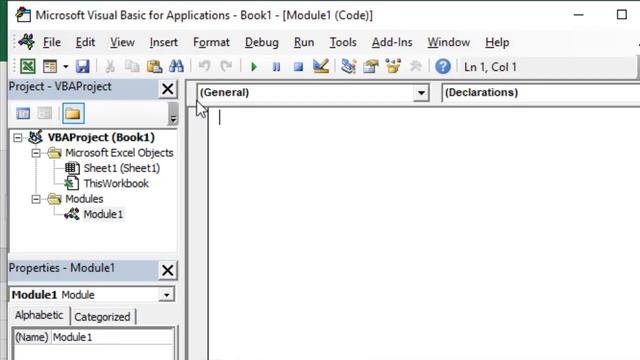The height and width of the screenshot is (360, 640).
Task: Save the workbook with floppy disk icon
Action: click(82, 66)
